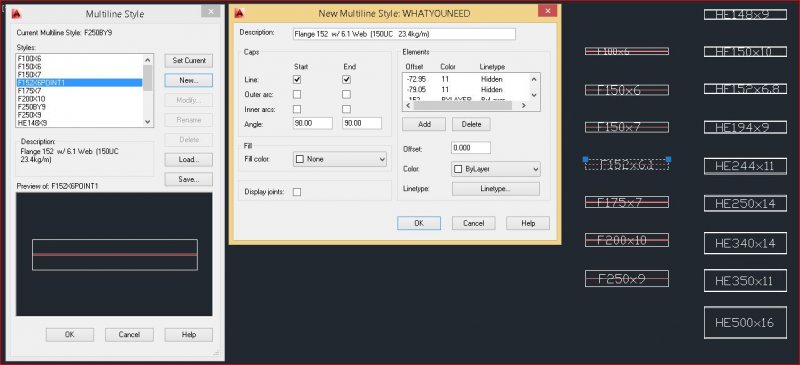Click the Set Current button
The height and width of the screenshot is (365, 800).
click(x=189, y=60)
